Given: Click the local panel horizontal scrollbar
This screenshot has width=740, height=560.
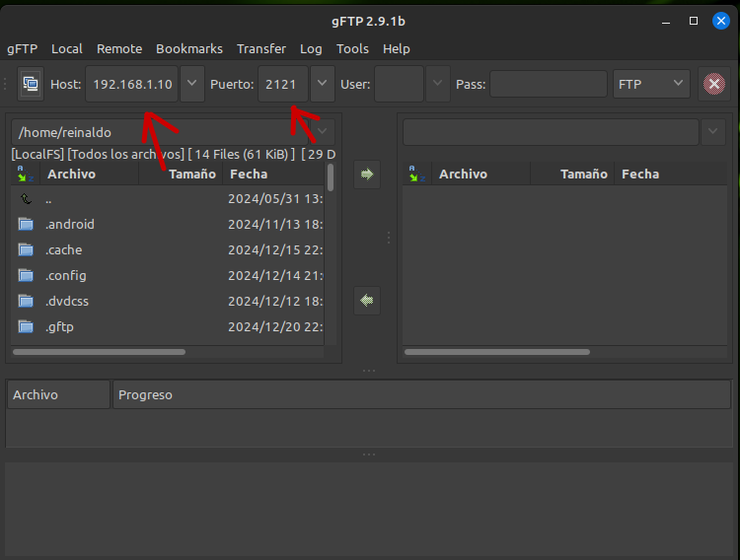Looking at the screenshot, I should click(99, 352).
